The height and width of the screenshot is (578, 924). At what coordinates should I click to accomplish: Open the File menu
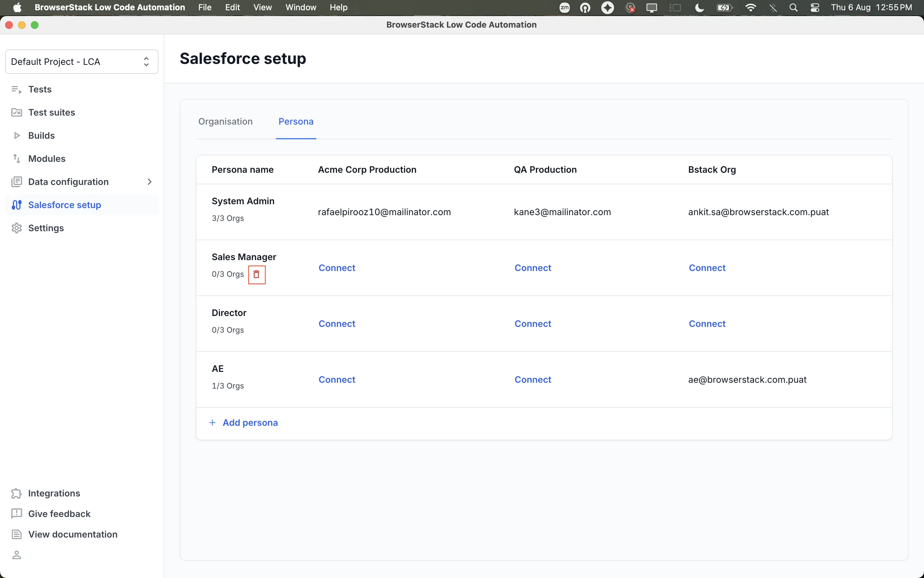pos(205,8)
